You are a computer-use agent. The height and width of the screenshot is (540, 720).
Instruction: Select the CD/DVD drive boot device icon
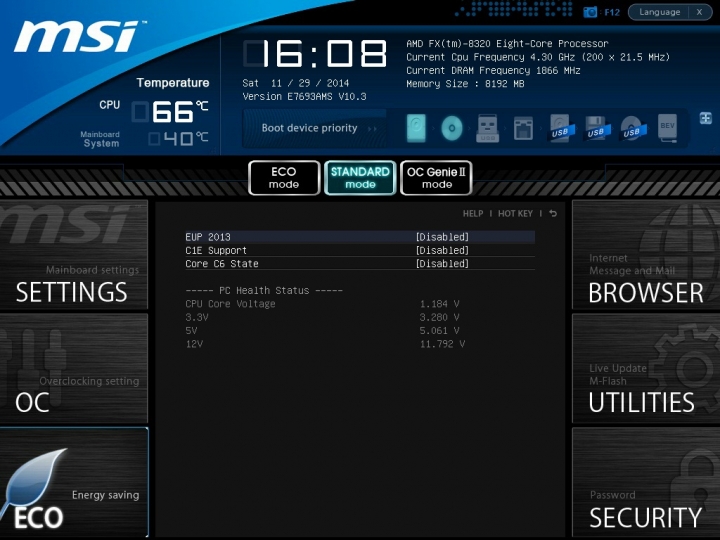pyautogui.click(x=452, y=128)
